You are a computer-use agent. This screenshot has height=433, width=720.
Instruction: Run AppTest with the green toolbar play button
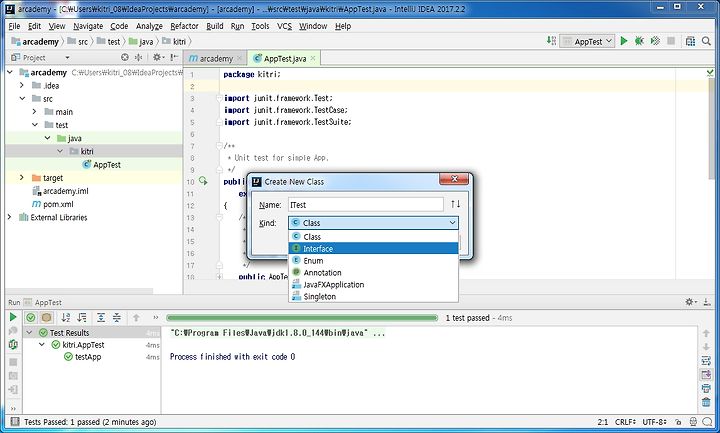pos(624,41)
